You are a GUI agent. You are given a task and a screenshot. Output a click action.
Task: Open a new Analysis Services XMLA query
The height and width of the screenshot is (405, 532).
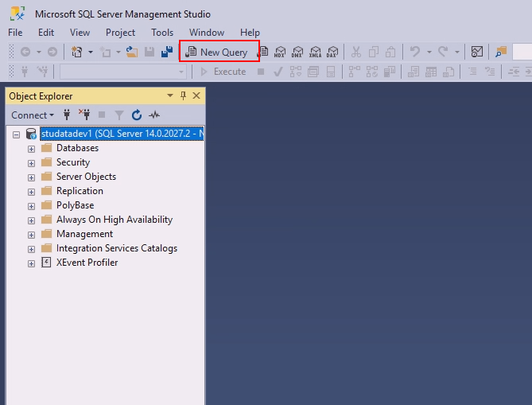[x=315, y=52]
